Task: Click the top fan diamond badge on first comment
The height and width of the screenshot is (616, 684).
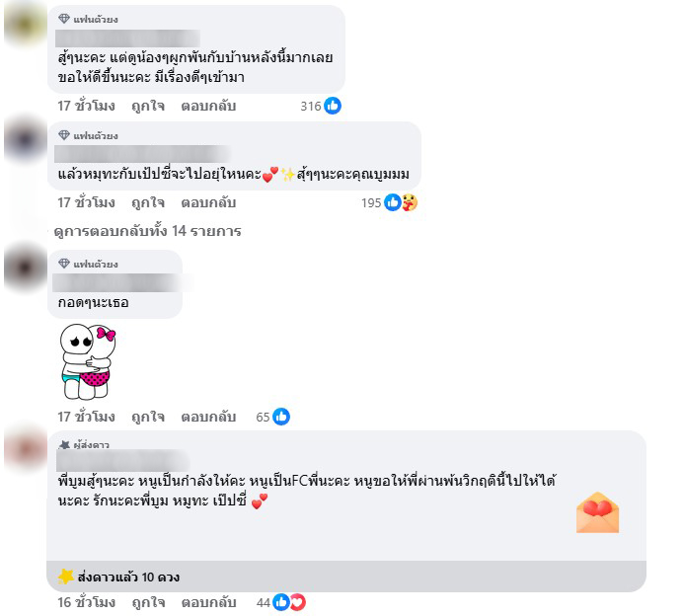Action: coord(64,19)
